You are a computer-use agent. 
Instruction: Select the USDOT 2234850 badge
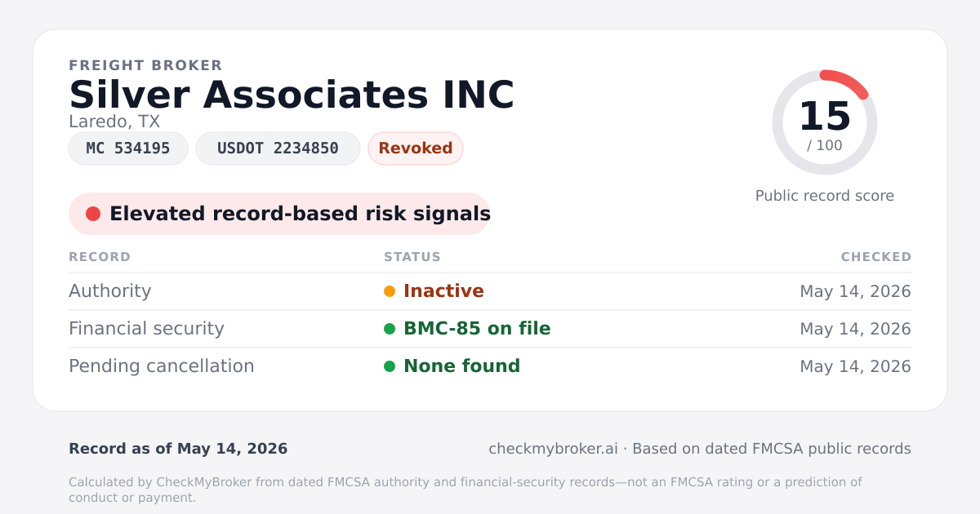point(278,148)
